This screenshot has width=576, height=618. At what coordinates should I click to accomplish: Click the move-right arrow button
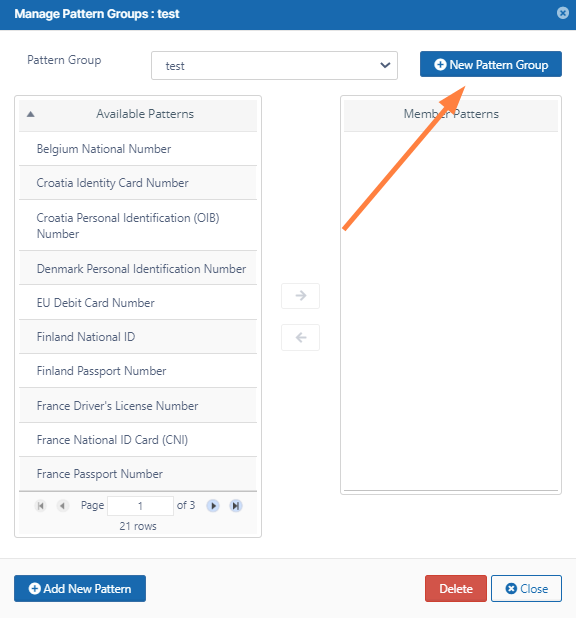point(300,296)
